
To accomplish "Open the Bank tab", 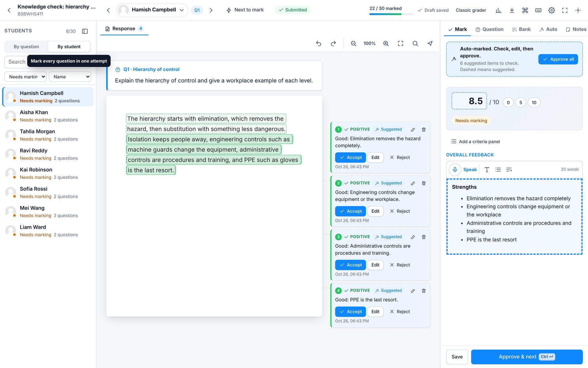I will (x=521, y=29).
